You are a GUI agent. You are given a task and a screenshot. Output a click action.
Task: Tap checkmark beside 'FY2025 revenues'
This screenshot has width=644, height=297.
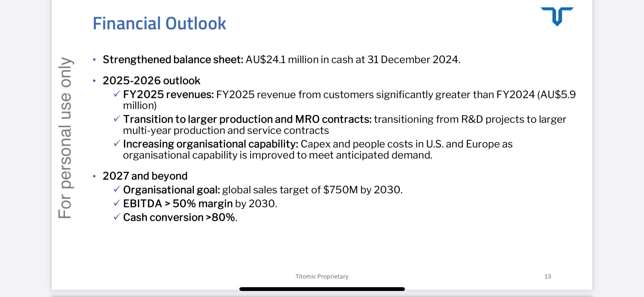117,94
